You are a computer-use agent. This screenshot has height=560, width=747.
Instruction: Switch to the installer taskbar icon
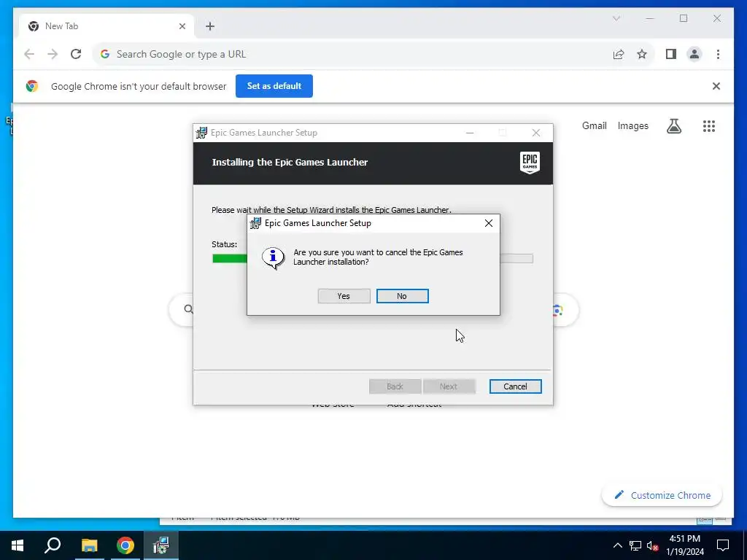tap(161, 545)
